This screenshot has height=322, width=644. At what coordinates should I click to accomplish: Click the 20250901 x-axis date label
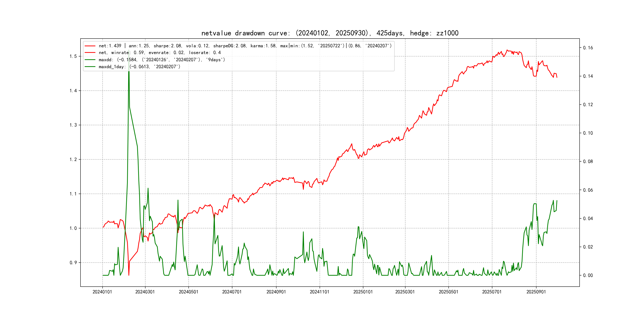click(536, 292)
